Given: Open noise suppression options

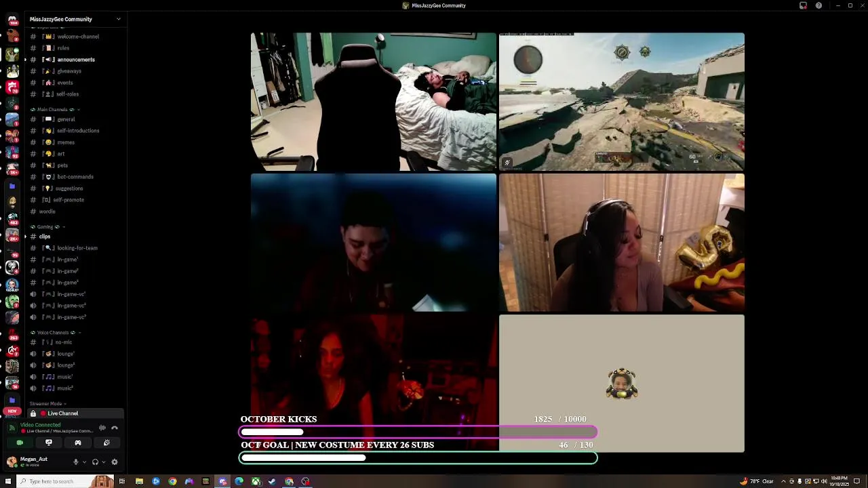Looking at the screenshot, I should (102, 428).
